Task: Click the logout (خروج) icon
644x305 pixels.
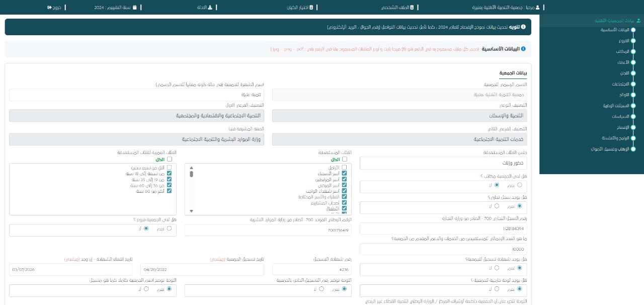Action: pos(49,8)
